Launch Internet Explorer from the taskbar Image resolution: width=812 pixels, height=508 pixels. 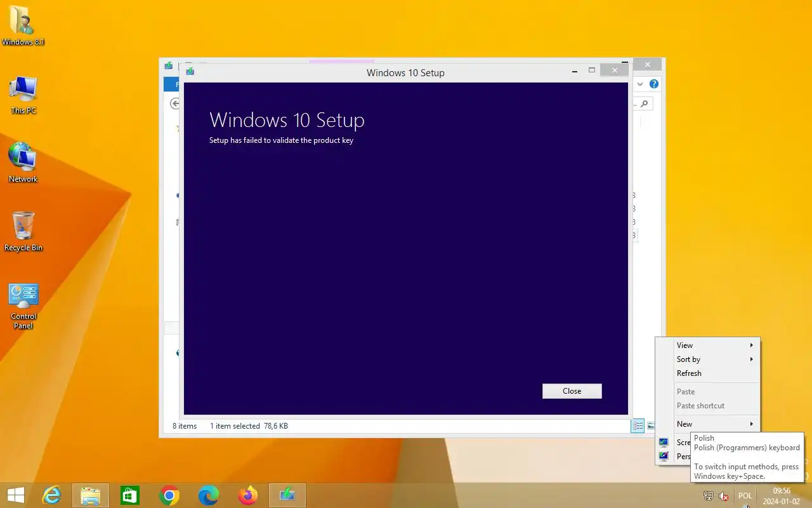click(51, 495)
